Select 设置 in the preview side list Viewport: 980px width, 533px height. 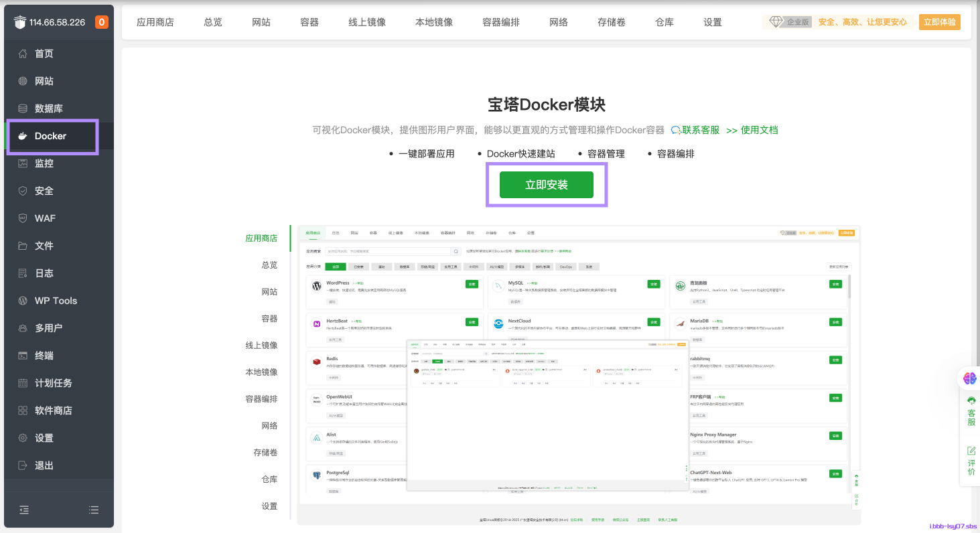[x=269, y=506]
